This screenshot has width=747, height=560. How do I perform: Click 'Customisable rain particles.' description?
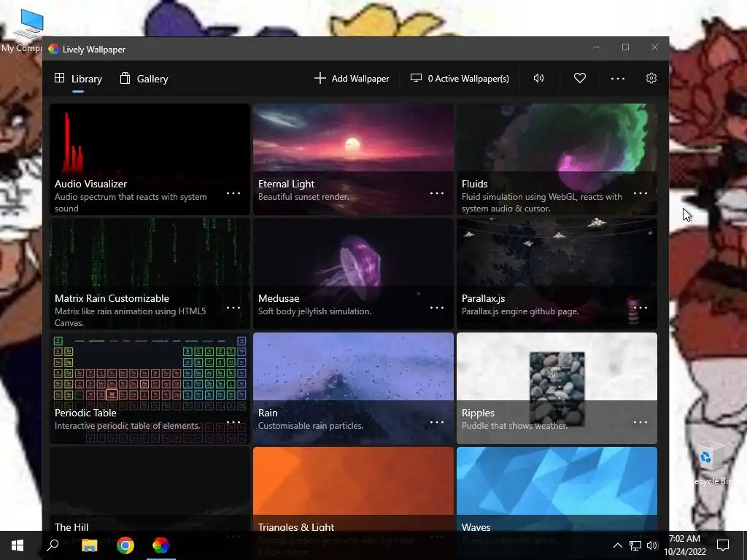311,426
